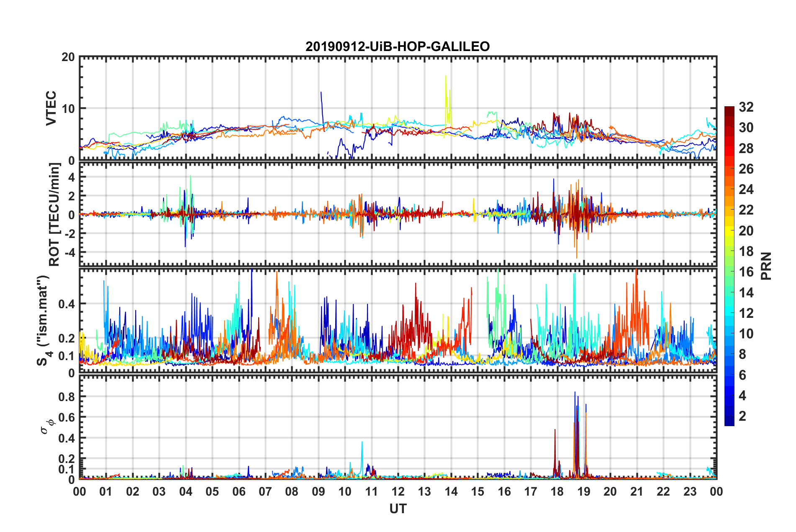Click the ROT axis tick label 4

tap(72, 177)
